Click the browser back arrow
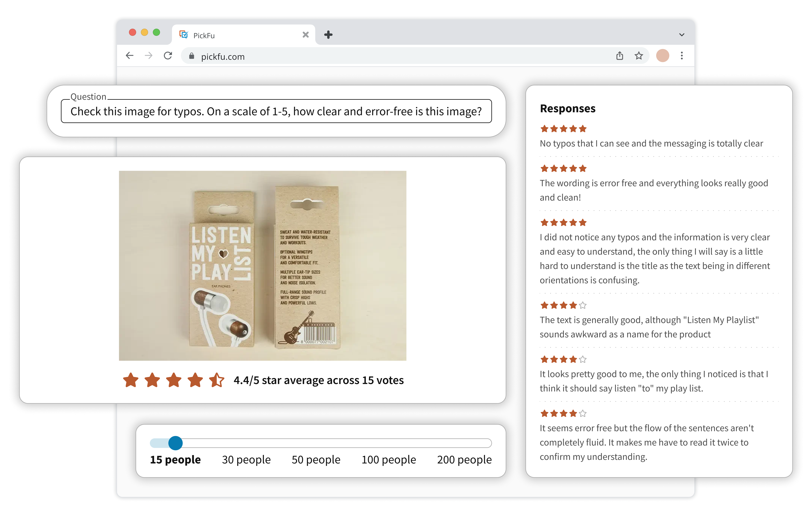The image size is (812, 516). 130,56
